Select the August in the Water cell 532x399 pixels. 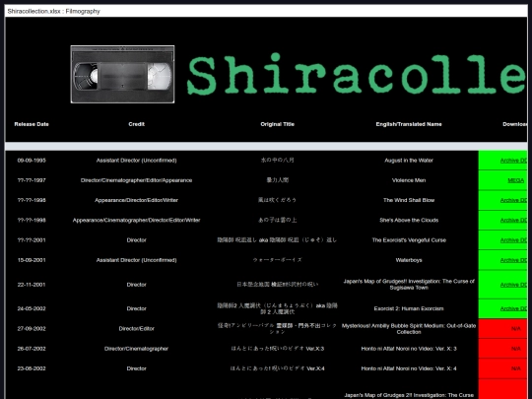(x=409, y=161)
